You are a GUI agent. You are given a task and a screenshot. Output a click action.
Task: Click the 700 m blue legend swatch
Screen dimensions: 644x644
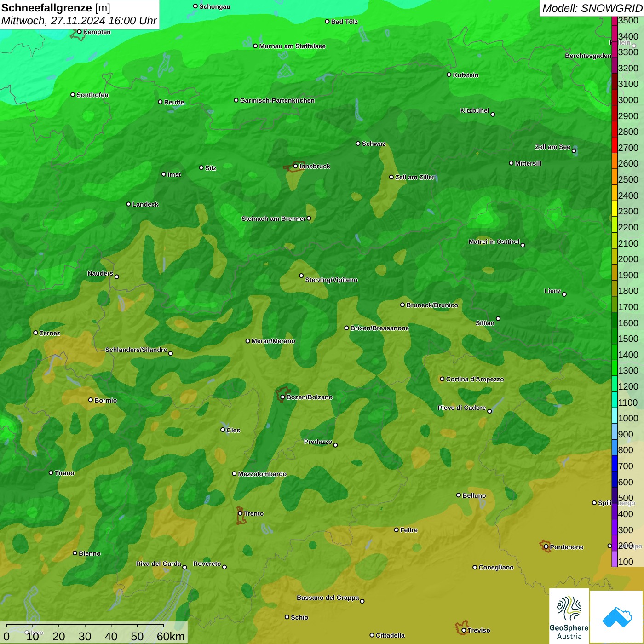click(614, 463)
